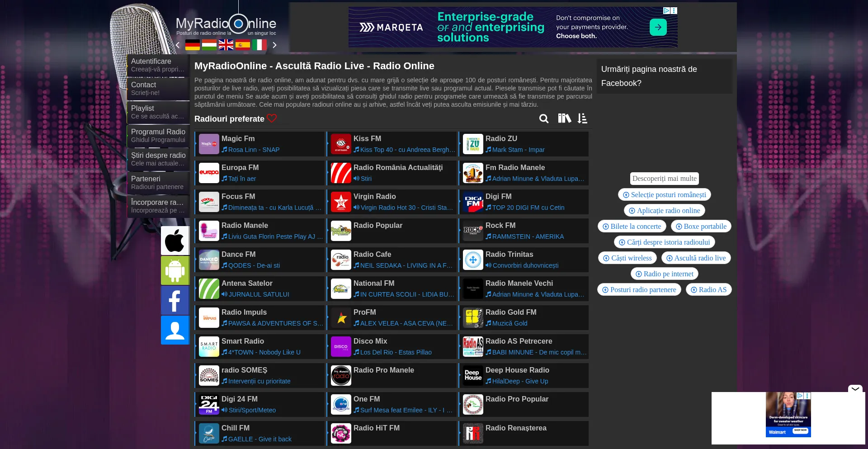This screenshot has width=868, height=449.
Task: Open Programul Radio menu item
Action: click(x=158, y=136)
